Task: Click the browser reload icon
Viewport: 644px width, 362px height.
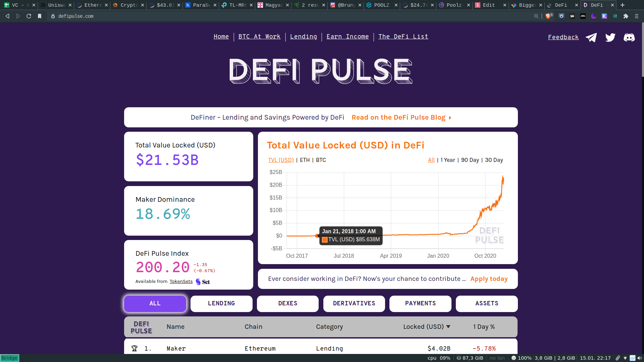Action: tap(29, 16)
